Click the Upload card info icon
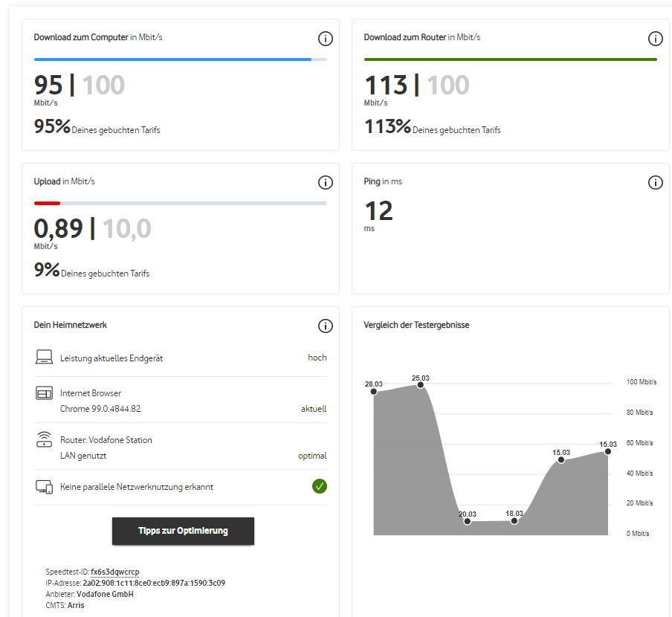Viewport: 672px width, 617px height. [326, 183]
